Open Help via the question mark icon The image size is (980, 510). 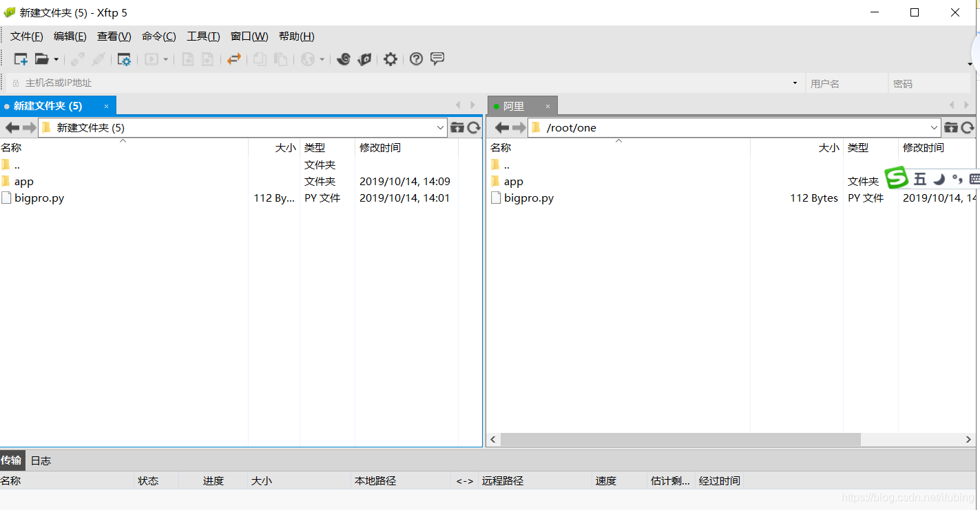[416, 59]
